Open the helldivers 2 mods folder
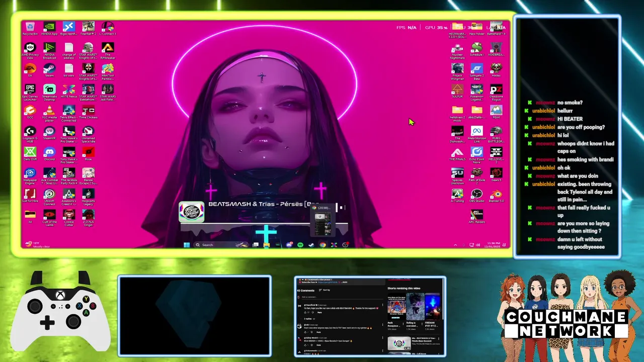Image resolution: width=644 pixels, height=362 pixels. coord(457,114)
